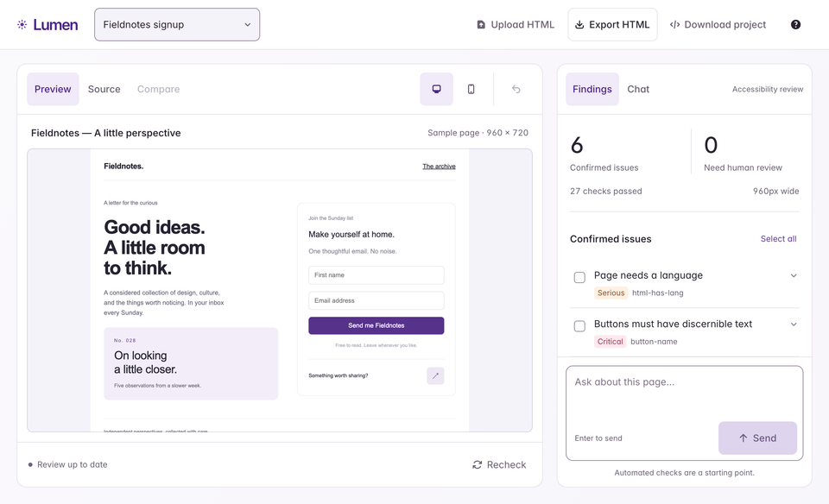Click the Fieldnotes — A little perspective title
This screenshot has width=829, height=504.
point(105,133)
